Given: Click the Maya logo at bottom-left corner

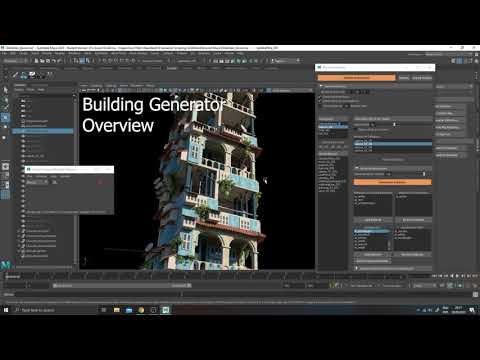Looking at the screenshot, I should point(6,265).
